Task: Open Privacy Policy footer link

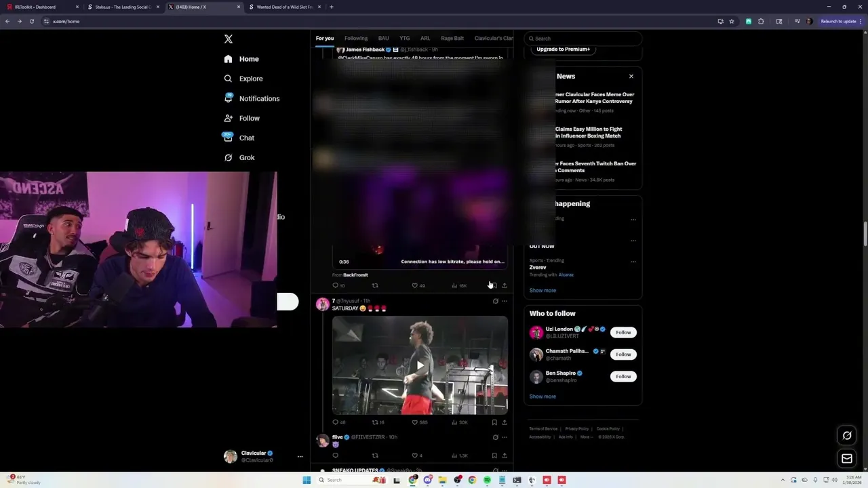Action: coord(577,429)
